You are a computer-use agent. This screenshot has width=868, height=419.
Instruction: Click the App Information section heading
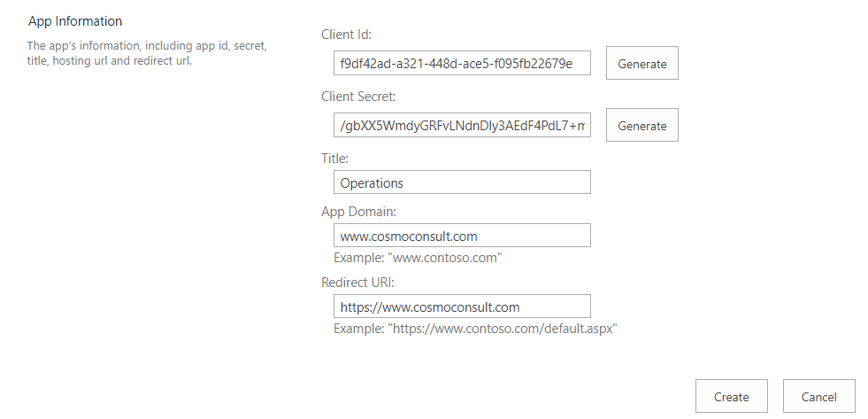click(x=75, y=21)
